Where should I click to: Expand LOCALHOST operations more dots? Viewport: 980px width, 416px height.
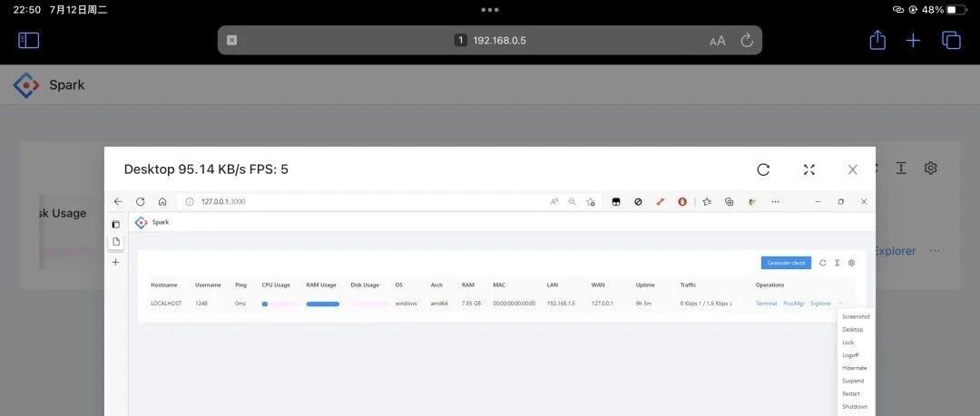point(840,304)
